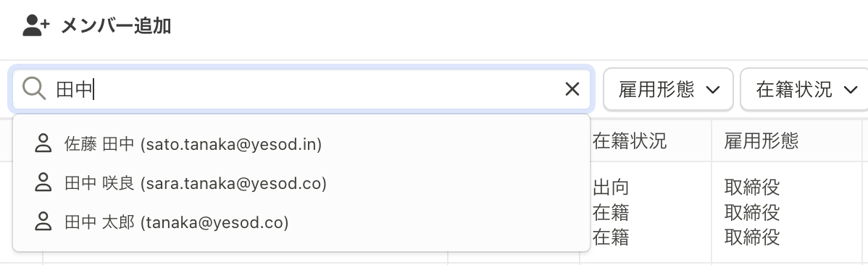Choose 田中 咲良 from the suggestions
The image size is (868, 265).
coord(301,183)
